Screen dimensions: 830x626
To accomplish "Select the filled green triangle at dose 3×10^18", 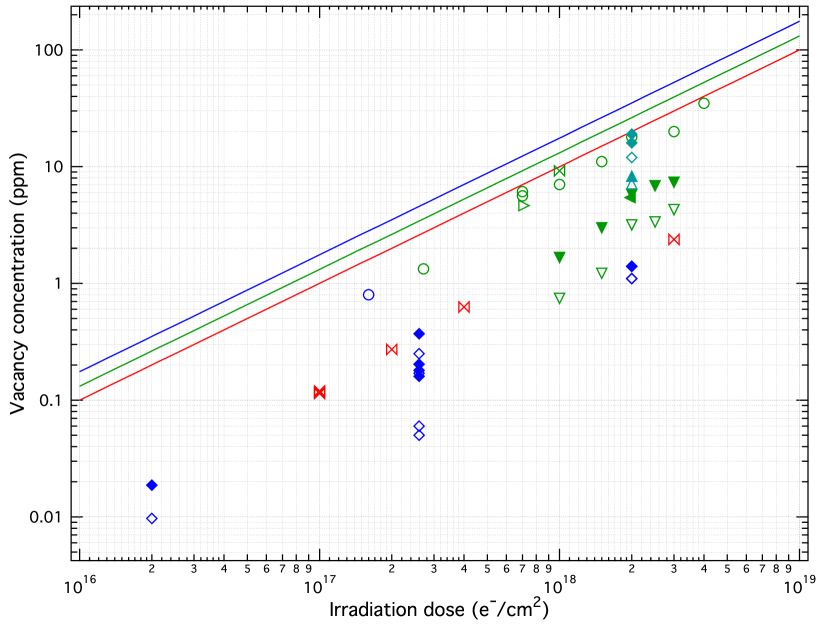I will (674, 182).
